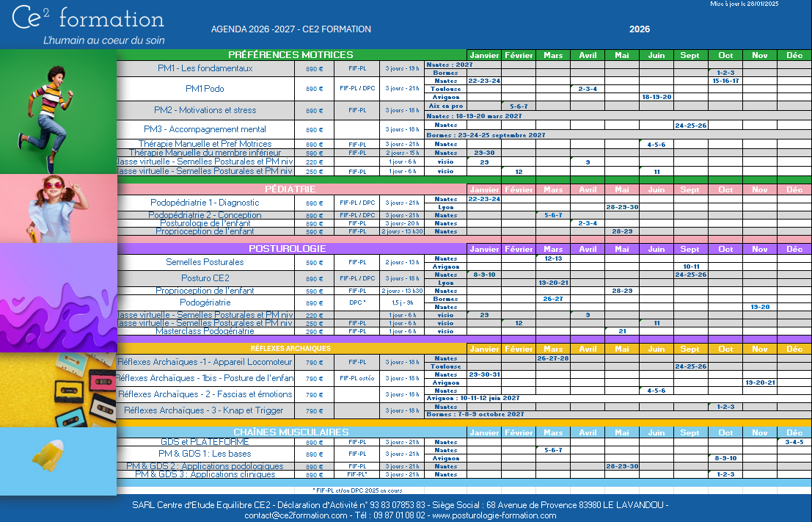The width and height of the screenshot is (812, 522).
Task: Click the Posturo CE2 course name
Action: 205,278
